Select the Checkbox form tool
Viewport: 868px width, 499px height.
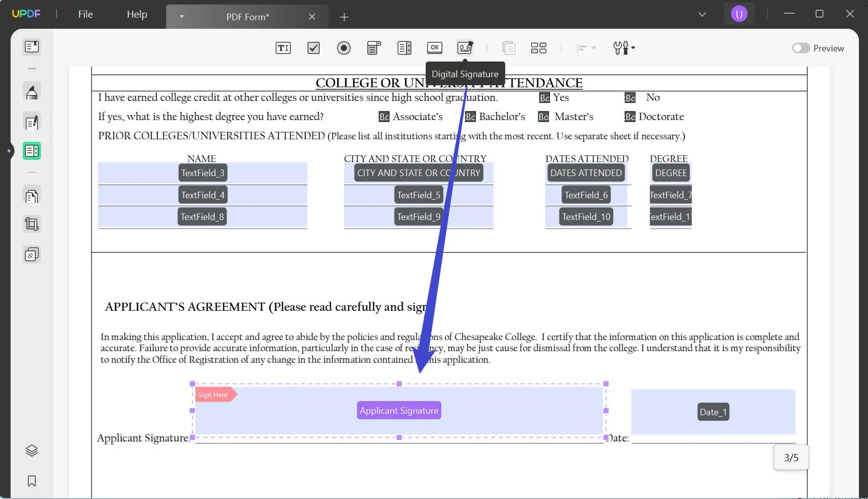pyautogui.click(x=313, y=48)
